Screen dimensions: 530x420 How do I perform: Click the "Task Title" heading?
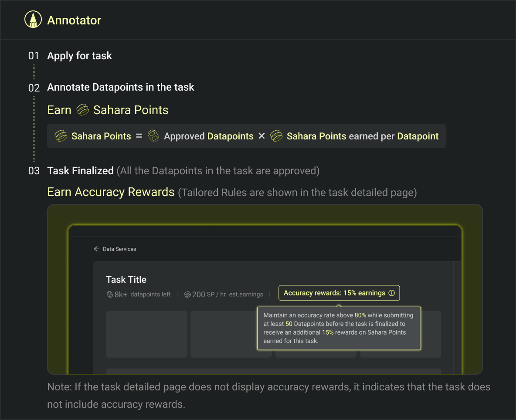(x=126, y=280)
